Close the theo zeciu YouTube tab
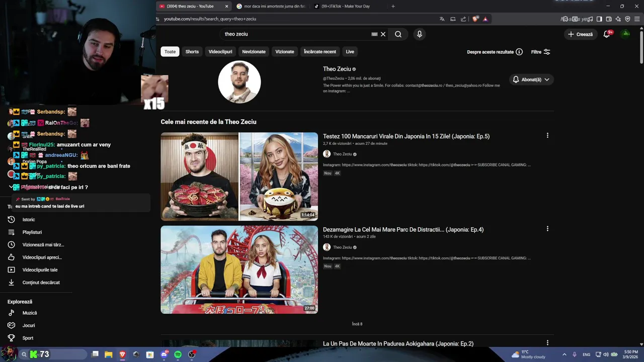 pos(226,6)
